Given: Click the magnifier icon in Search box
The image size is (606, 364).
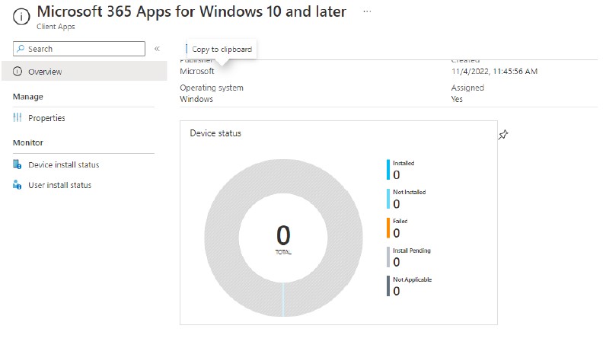Looking at the screenshot, I should 21,49.
